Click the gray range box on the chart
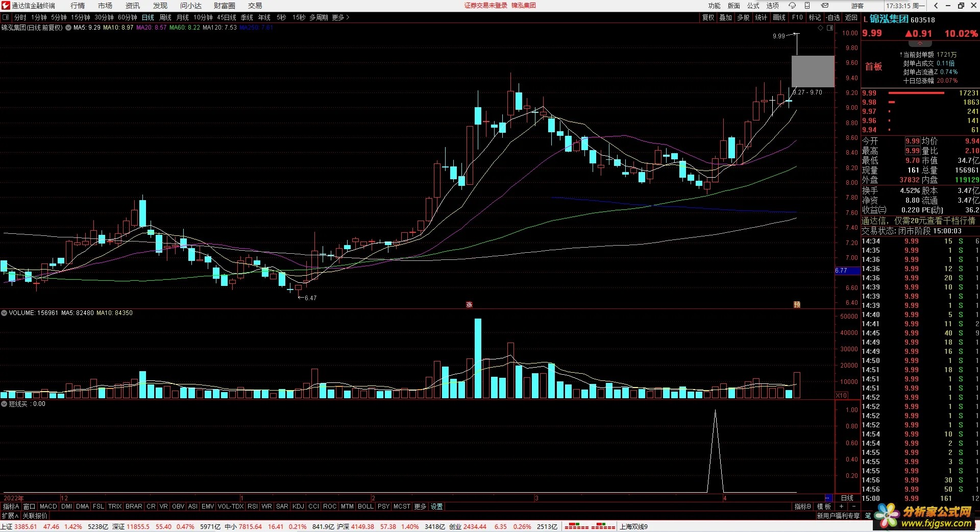Image resolution: width=980 pixels, height=532 pixels. tap(813, 71)
